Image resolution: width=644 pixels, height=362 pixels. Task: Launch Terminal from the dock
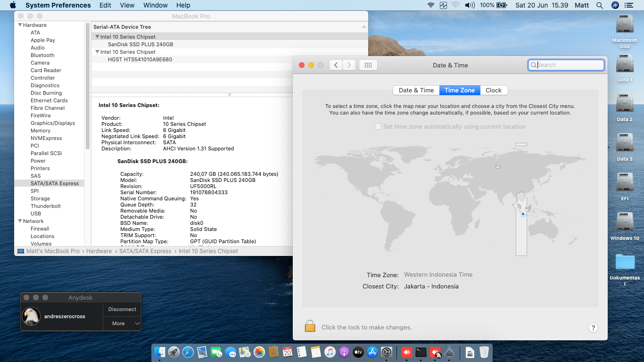(421, 352)
